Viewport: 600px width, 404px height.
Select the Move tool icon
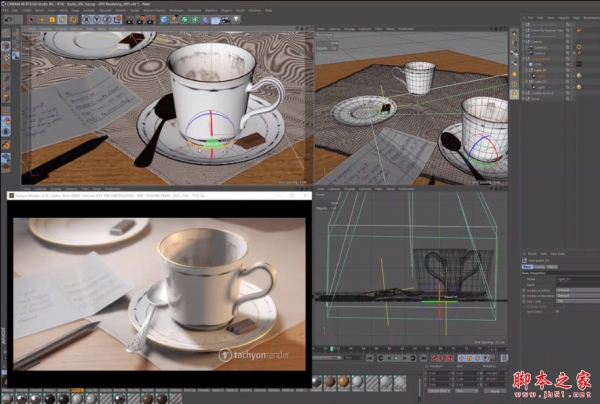point(42,19)
